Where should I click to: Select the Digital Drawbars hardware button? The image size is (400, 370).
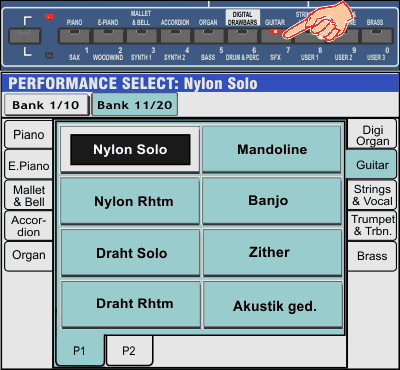pyautogui.click(x=242, y=36)
